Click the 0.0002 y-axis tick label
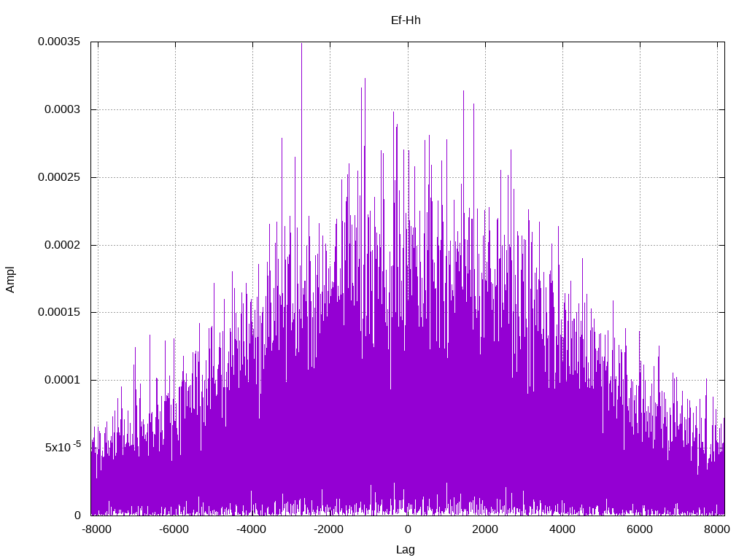 (x=63, y=245)
